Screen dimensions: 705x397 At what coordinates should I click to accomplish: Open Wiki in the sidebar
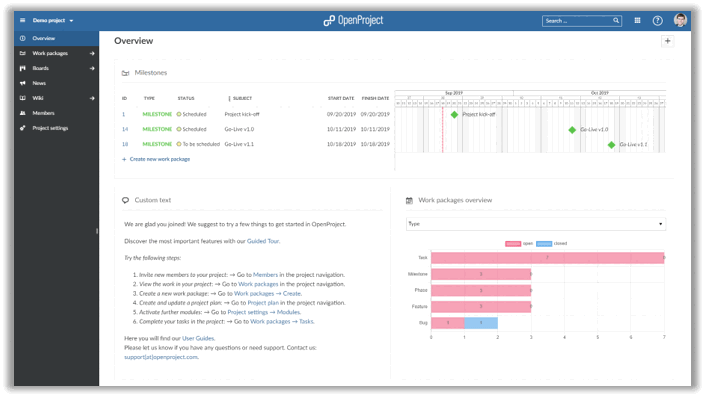coord(38,98)
